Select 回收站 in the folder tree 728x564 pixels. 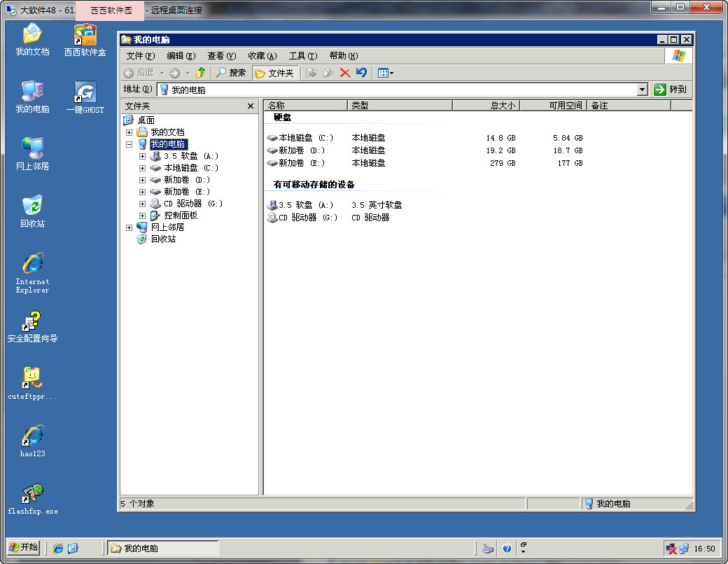pyautogui.click(x=163, y=239)
